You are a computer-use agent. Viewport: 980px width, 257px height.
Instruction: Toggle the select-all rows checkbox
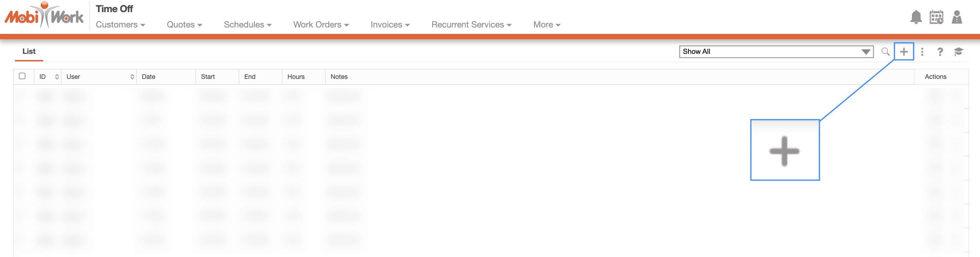22,76
